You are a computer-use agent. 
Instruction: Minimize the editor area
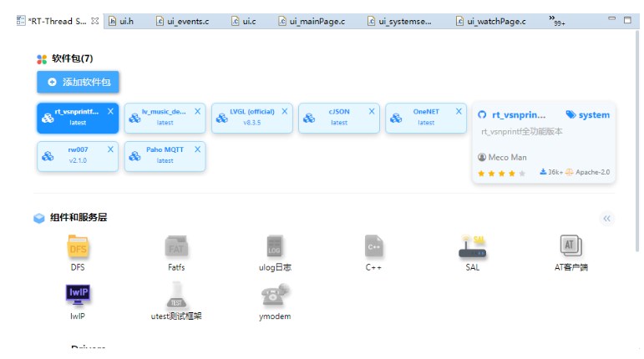612,19
